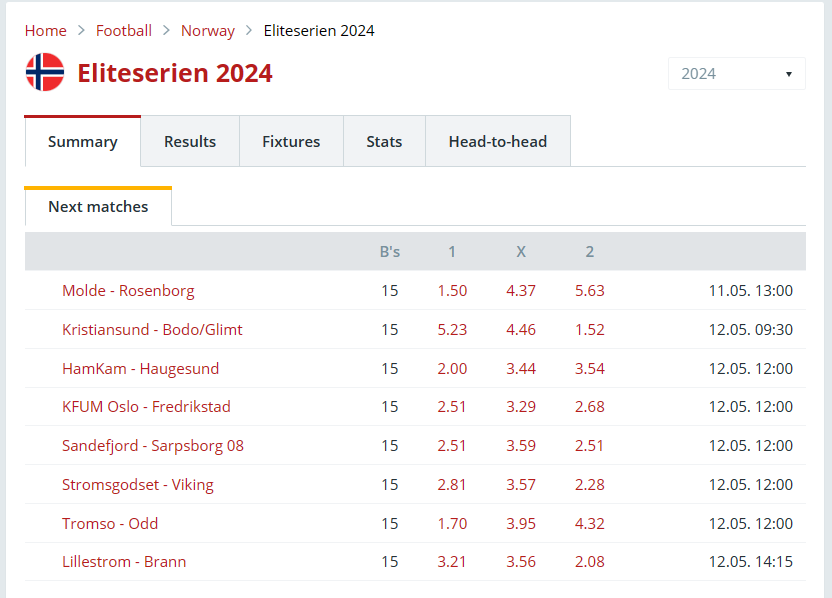
Task: Open the Sandefjord - Sarpsborg 08 match
Action: coord(153,446)
